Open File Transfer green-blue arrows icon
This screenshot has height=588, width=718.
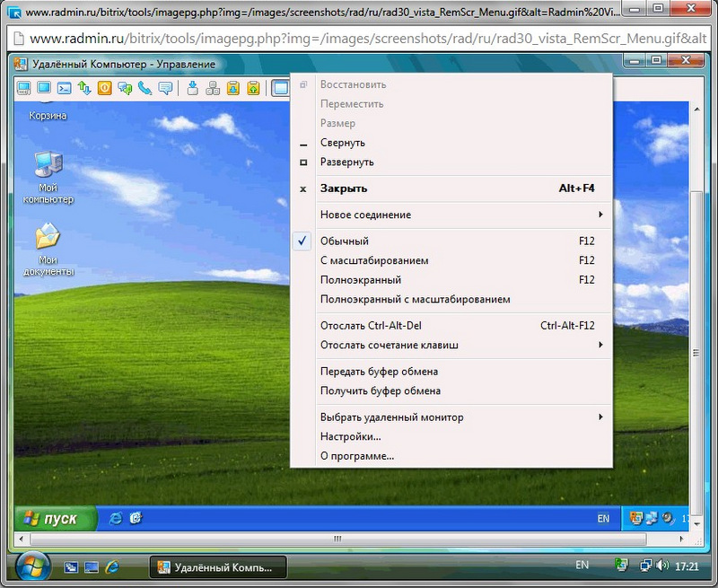[84, 87]
